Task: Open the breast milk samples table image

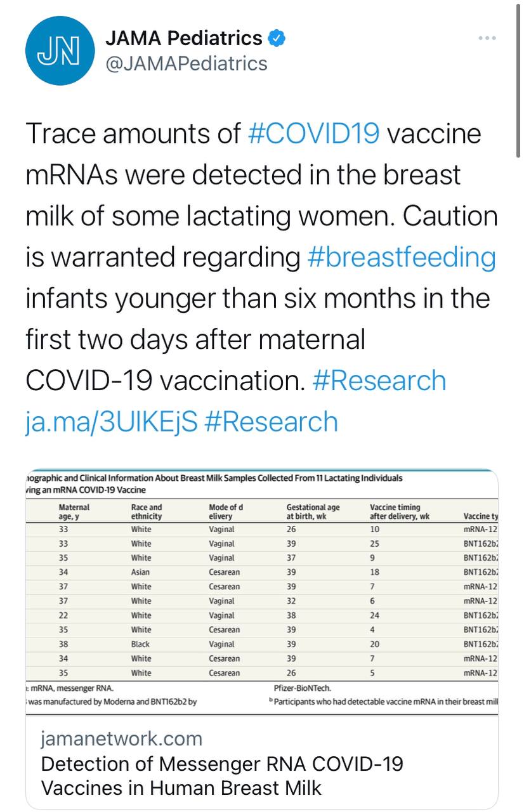Action: click(262, 592)
